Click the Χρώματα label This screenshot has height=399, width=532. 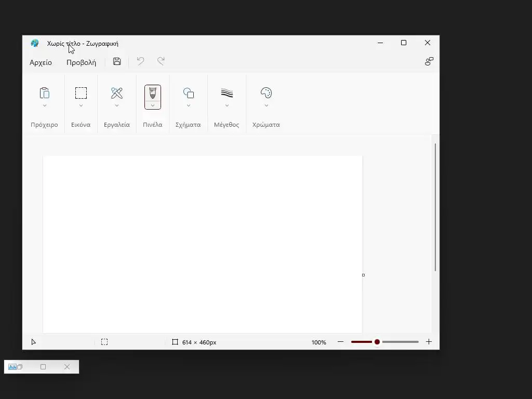pyautogui.click(x=267, y=125)
